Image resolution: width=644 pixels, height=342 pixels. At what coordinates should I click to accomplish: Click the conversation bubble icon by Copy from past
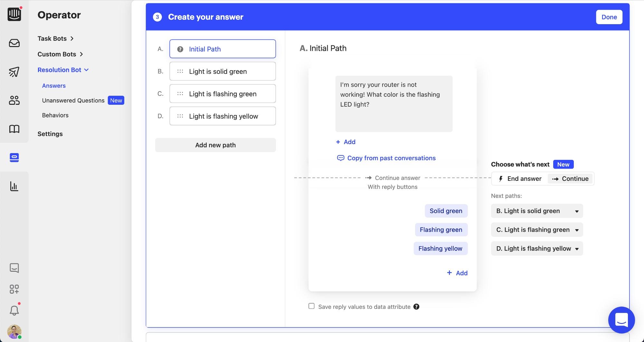click(340, 158)
